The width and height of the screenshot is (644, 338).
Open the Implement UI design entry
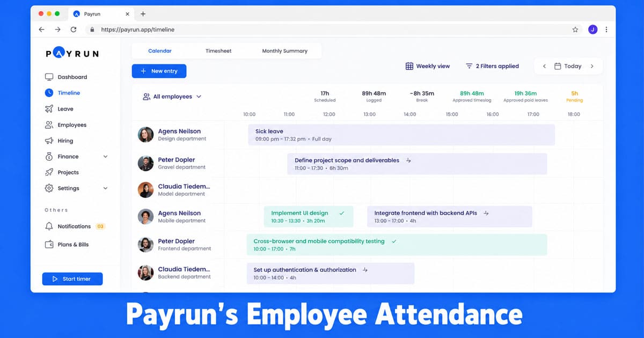309,216
